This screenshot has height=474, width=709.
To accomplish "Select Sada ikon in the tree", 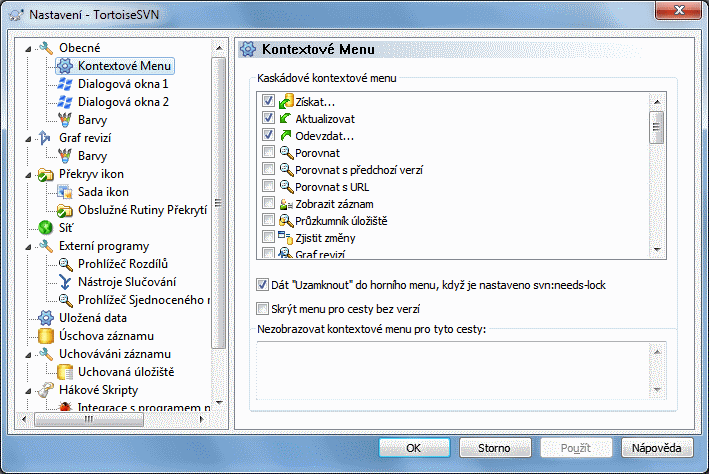I will 103,192.
